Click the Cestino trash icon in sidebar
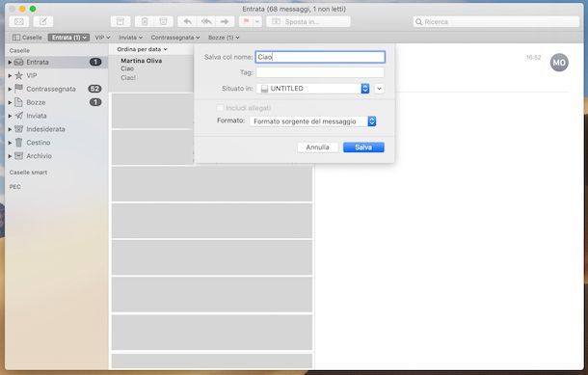This screenshot has height=375, width=588. tap(18, 142)
